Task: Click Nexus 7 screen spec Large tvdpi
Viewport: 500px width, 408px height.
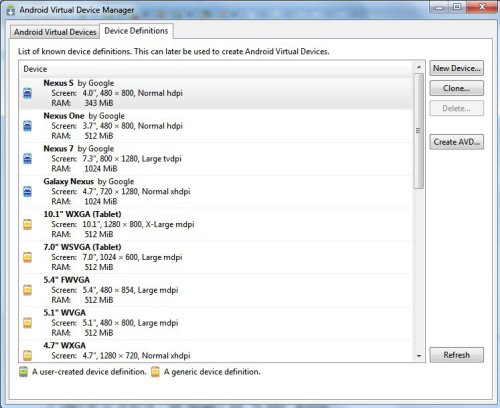Action: (x=162, y=159)
